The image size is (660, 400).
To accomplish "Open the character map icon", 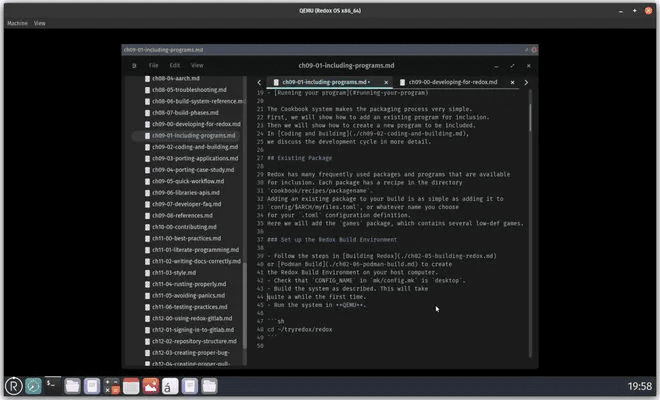I will (x=170, y=385).
